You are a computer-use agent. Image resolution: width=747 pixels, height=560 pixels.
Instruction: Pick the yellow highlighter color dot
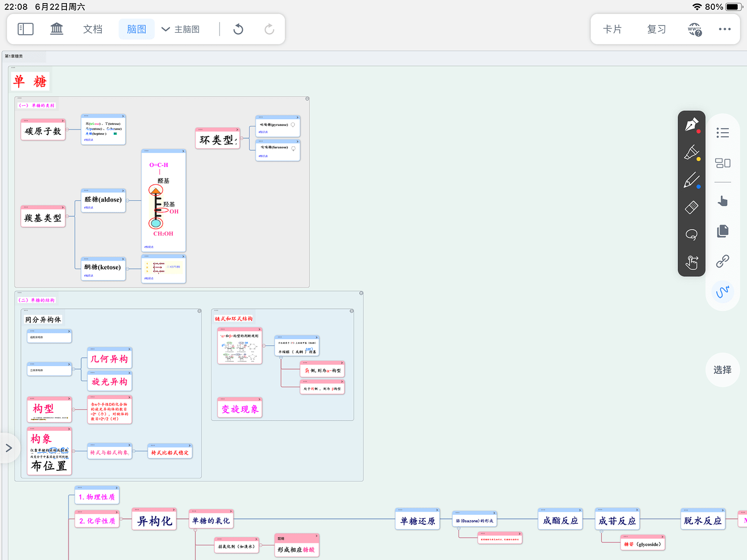(x=698, y=159)
